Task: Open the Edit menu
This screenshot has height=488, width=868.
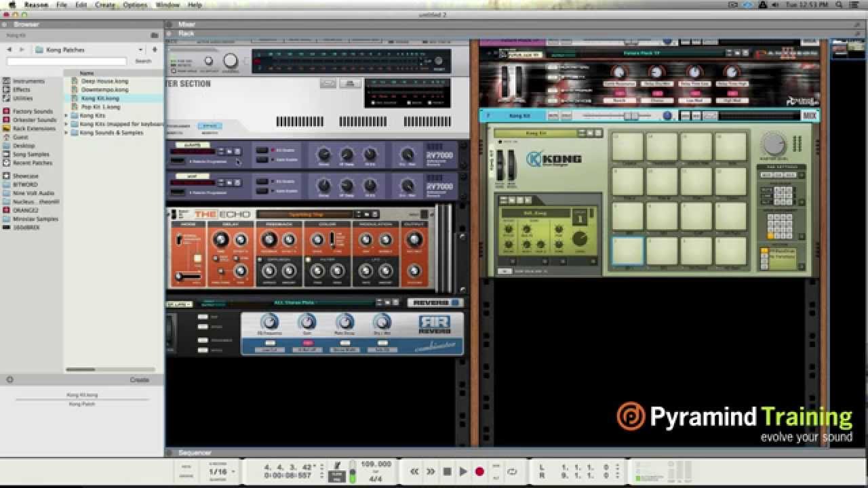Action: 81,5
